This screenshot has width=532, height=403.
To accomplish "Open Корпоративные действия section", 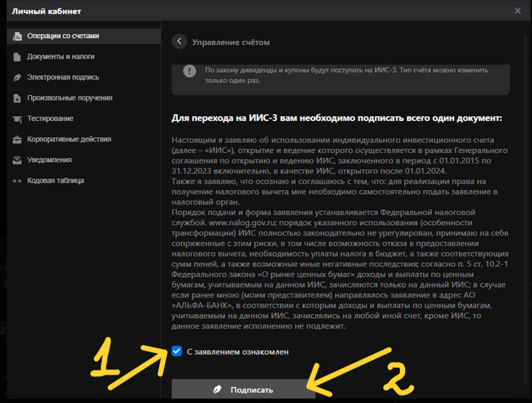I will point(84,140).
